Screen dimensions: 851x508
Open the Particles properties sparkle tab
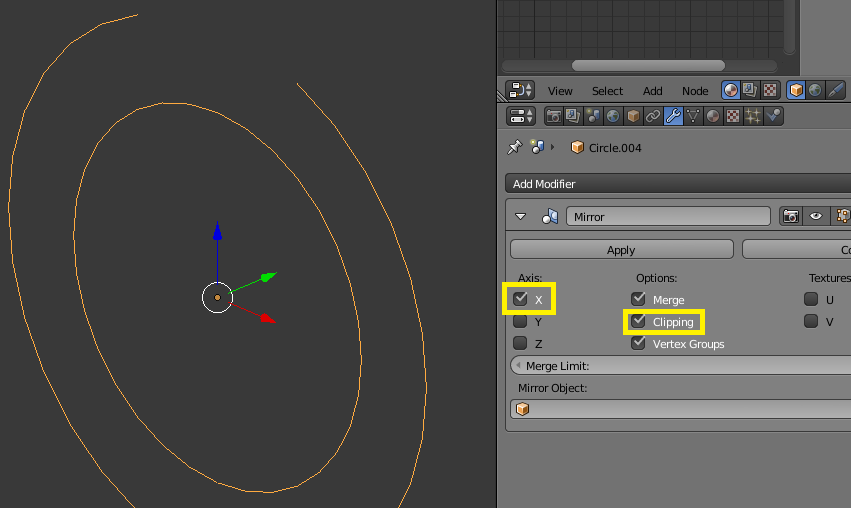753,116
